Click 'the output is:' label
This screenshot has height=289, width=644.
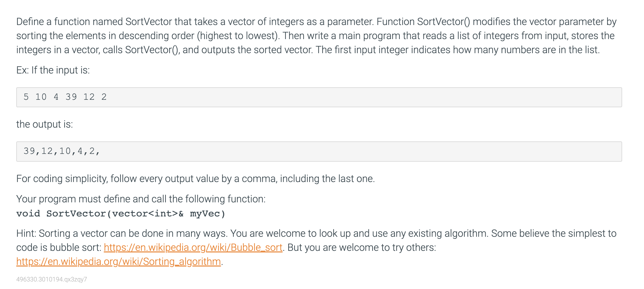click(44, 124)
